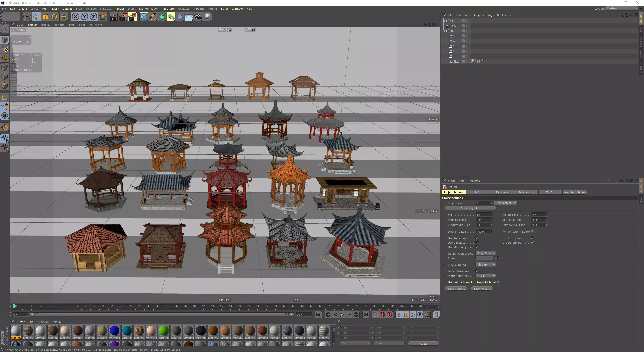644x352 pixels.
Task: Open the View Clipping Medium dropdown
Action: click(486, 265)
